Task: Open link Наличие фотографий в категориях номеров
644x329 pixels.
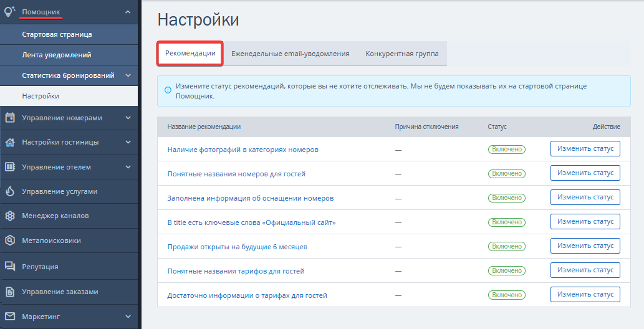Action: (243, 150)
